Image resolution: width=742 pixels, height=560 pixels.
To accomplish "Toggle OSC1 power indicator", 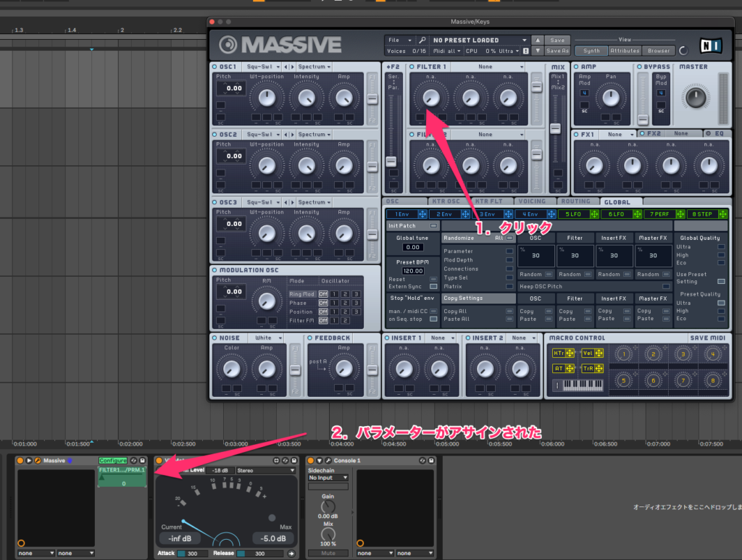I will 215,67.
